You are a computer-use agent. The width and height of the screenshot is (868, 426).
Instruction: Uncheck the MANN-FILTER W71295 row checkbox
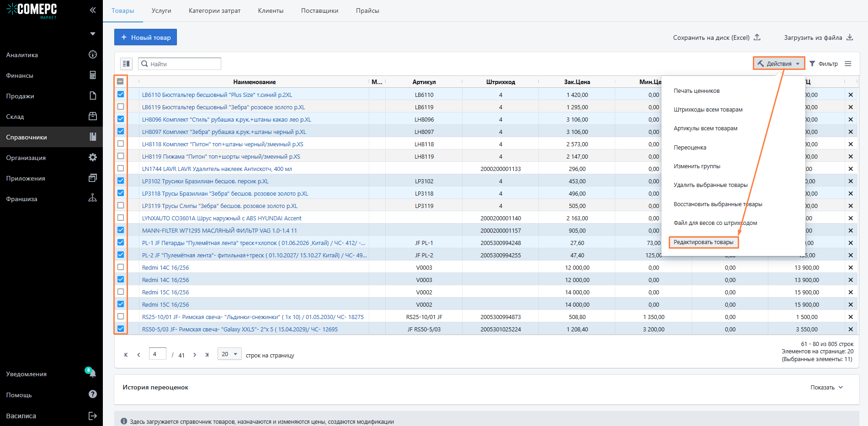click(x=121, y=230)
